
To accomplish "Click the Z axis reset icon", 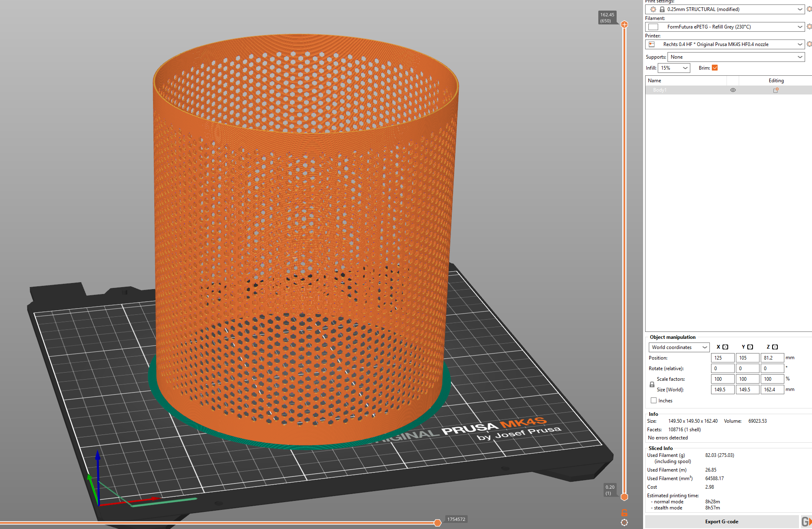I will pos(775,347).
